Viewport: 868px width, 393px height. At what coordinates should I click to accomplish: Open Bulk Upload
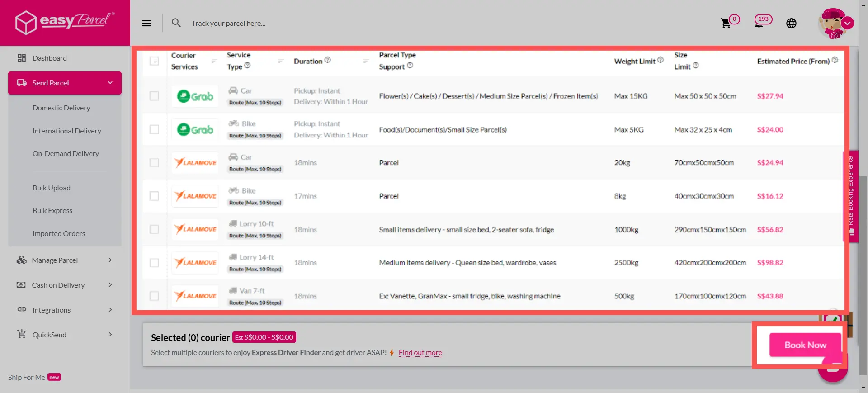pyautogui.click(x=52, y=188)
